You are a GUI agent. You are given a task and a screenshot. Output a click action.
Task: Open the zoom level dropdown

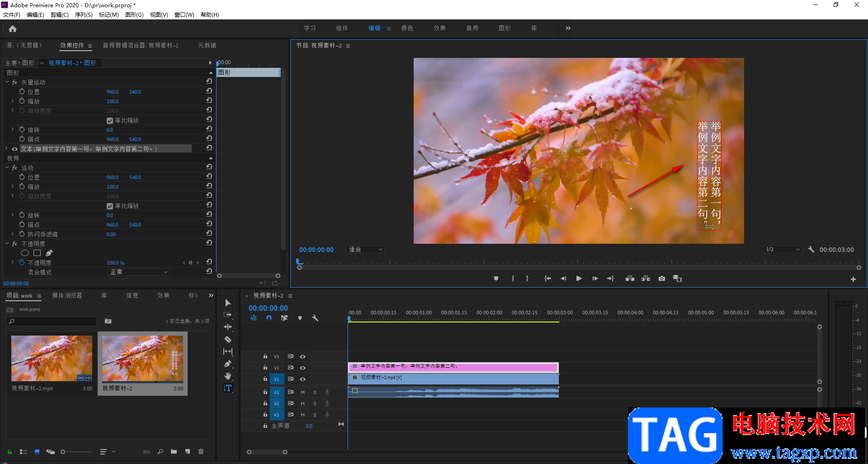(x=365, y=249)
